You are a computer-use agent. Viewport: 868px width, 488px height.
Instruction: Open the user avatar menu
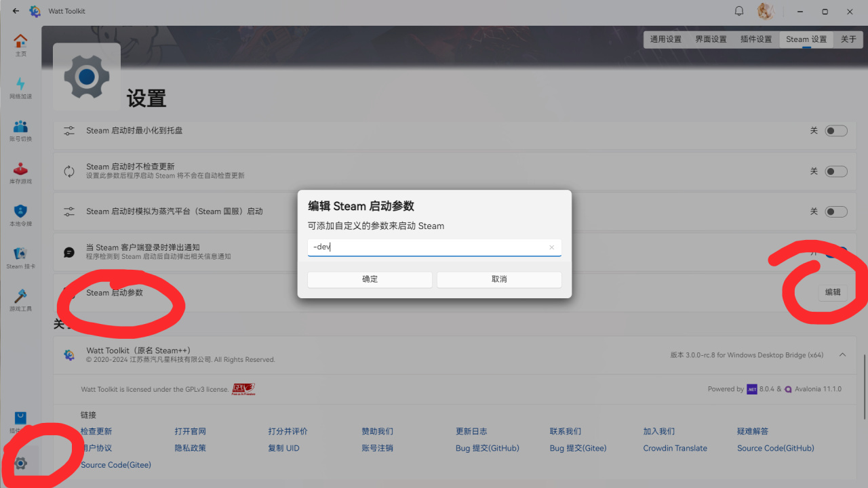click(x=766, y=11)
